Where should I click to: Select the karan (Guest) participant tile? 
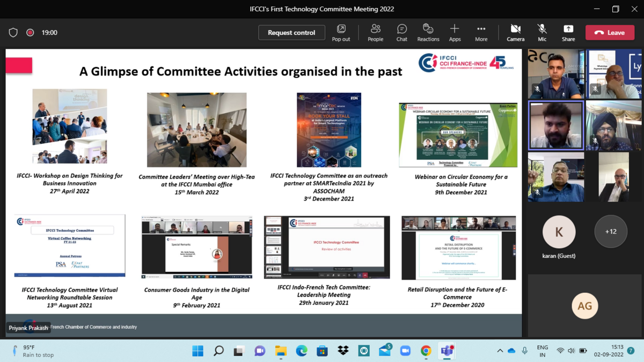point(559,237)
